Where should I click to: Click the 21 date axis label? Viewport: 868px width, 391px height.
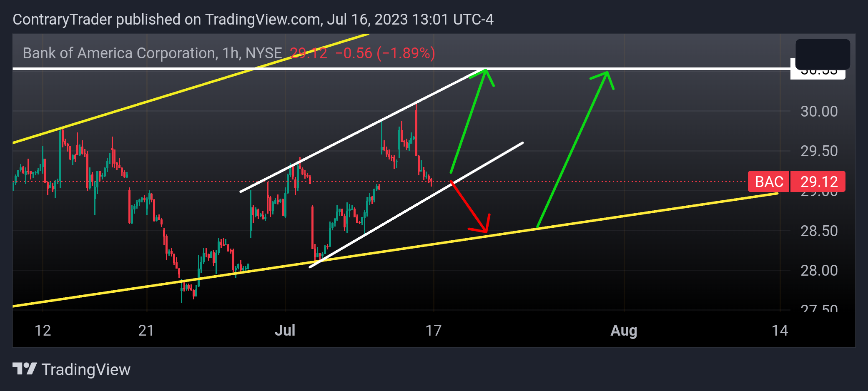pyautogui.click(x=146, y=330)
